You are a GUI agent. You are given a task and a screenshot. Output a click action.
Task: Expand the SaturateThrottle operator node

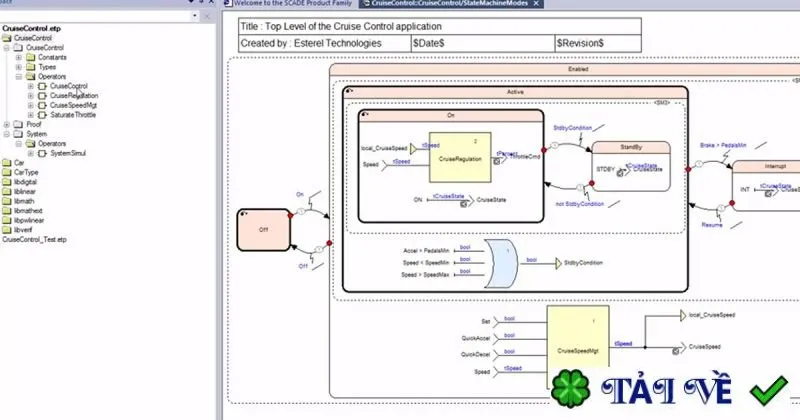[x=31, y=115]
